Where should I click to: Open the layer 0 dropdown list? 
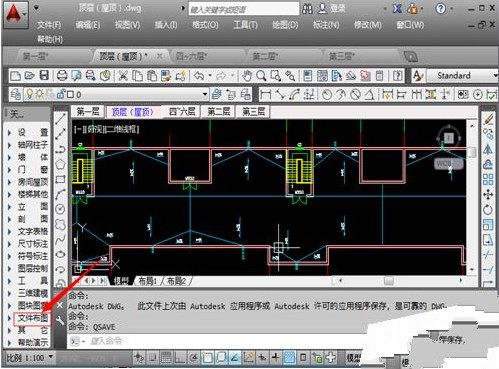(x=116, y=94)
